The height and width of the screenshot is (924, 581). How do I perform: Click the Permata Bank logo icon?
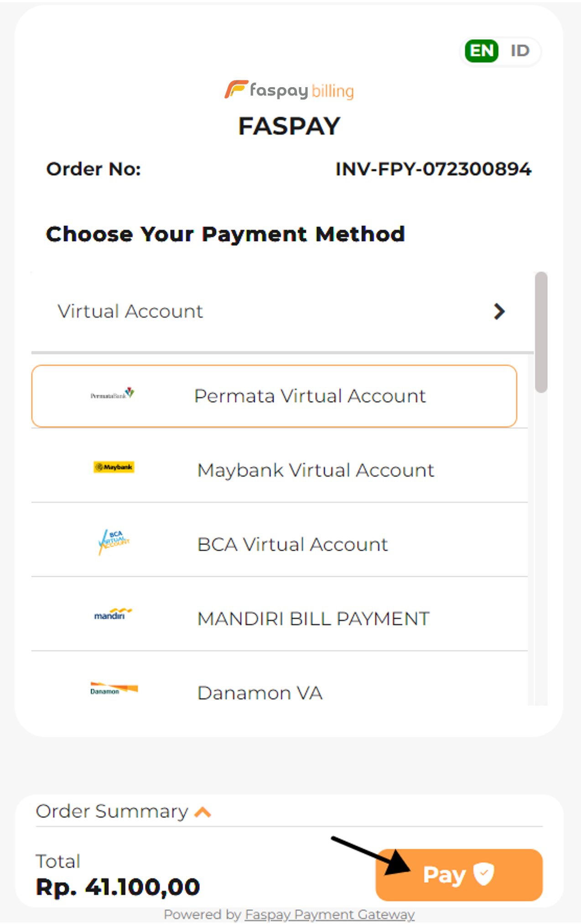[x=113, y=394]
